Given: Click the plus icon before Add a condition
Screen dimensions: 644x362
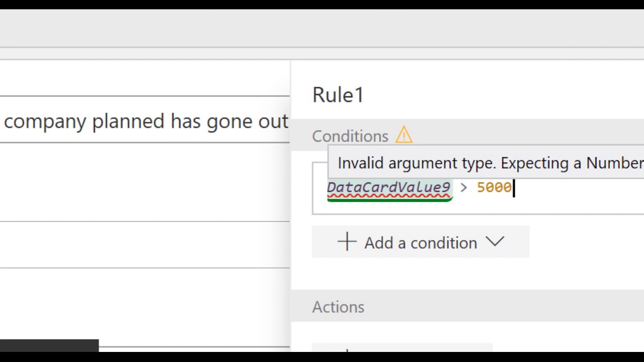Looking at the screenshot, I should (x=347, y=242).
